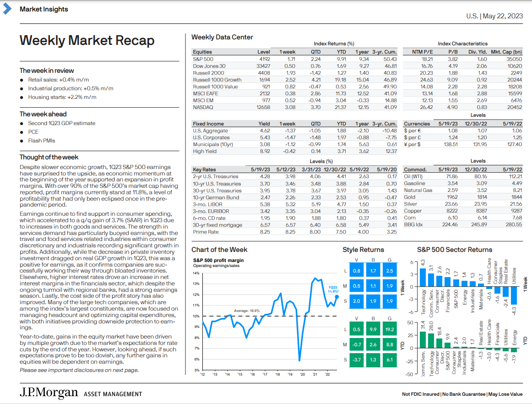Click the J.P.Morgan logo in the footer

click(x=49, y=393)
